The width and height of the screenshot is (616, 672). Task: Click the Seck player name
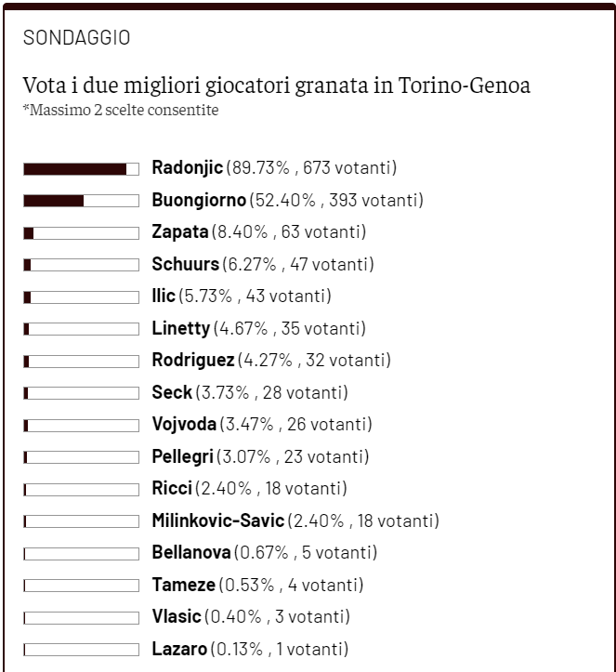(x=172, y=392)
